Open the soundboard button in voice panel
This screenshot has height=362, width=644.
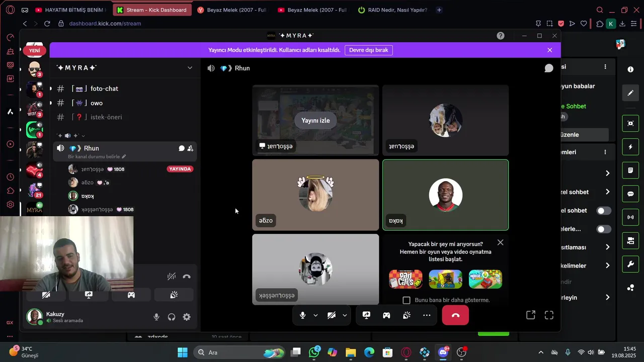tap(174, 295)
